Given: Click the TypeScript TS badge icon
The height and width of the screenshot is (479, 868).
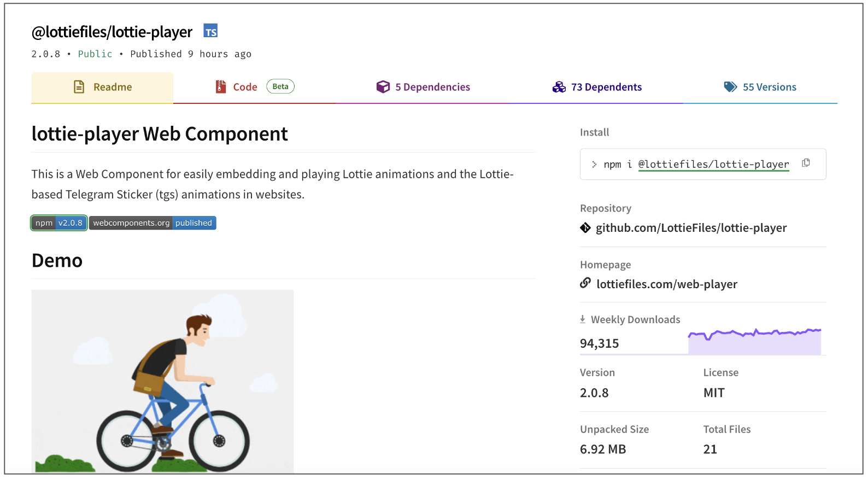Looking at the screenshot, I should tap(210, 31).
